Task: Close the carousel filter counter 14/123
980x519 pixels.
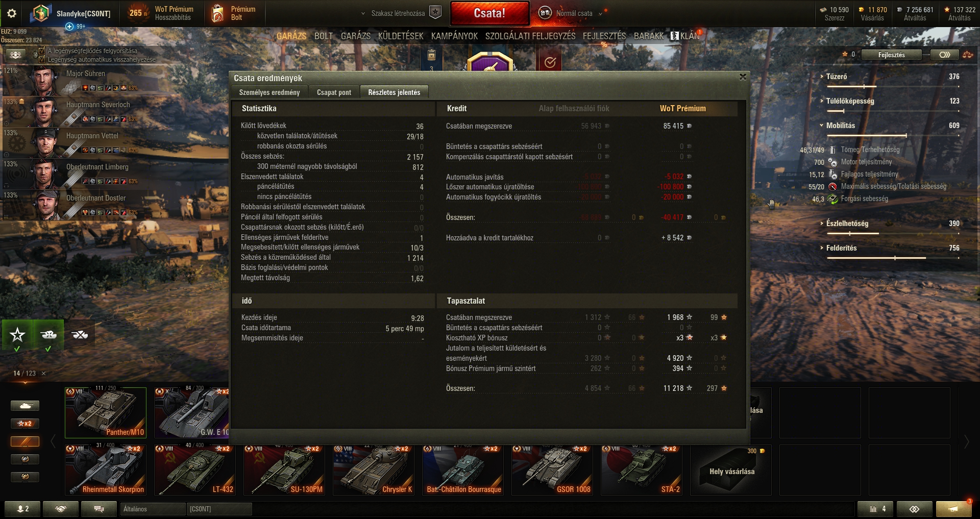Action: pos(44,374)
